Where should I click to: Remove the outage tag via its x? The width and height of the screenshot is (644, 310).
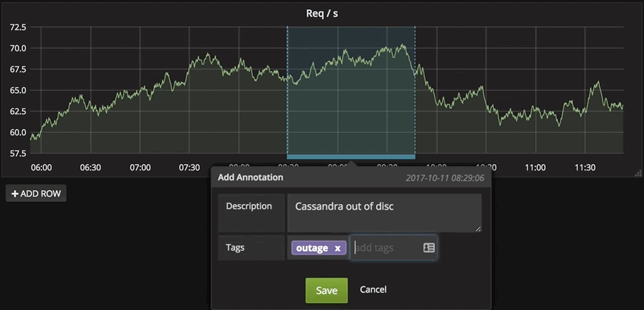337,248
